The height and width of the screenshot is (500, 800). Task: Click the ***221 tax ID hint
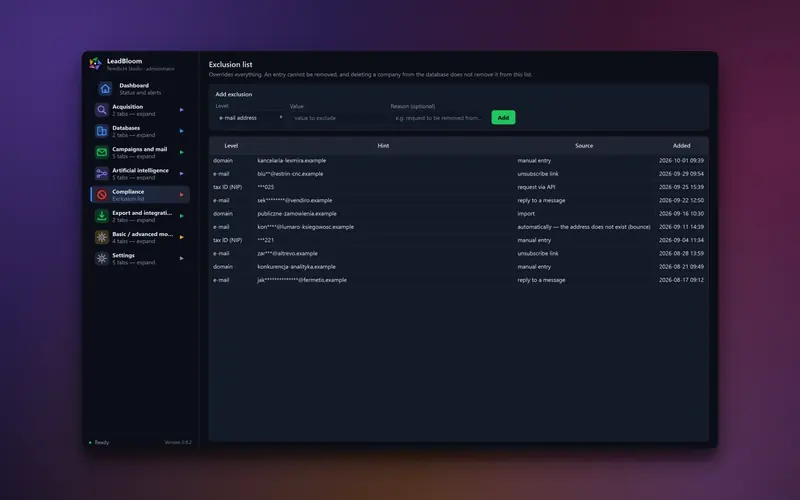tap(266, 240)
